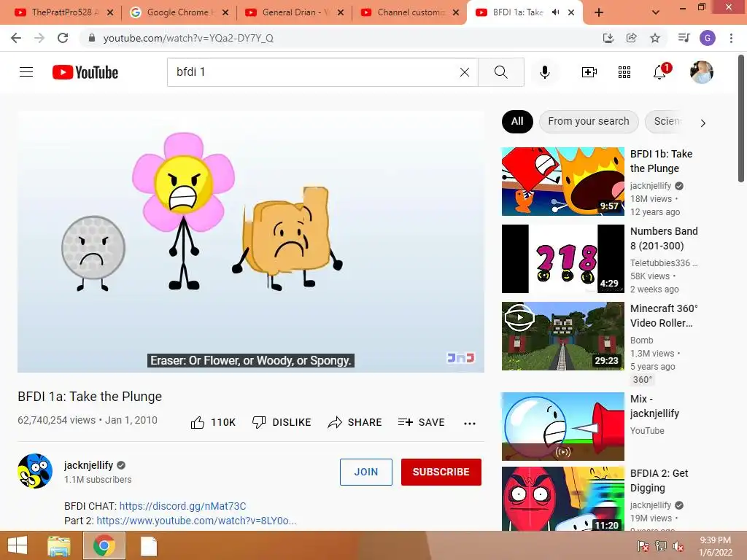Reload the page in Chrome
The width and height of the screenshot is (747, 560).
pos(63,38)
